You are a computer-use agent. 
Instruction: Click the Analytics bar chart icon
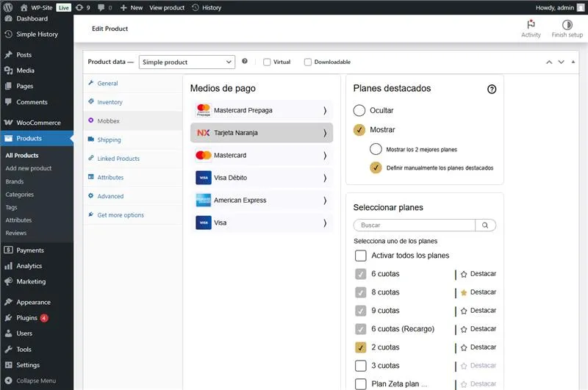(x=8, y=266)
